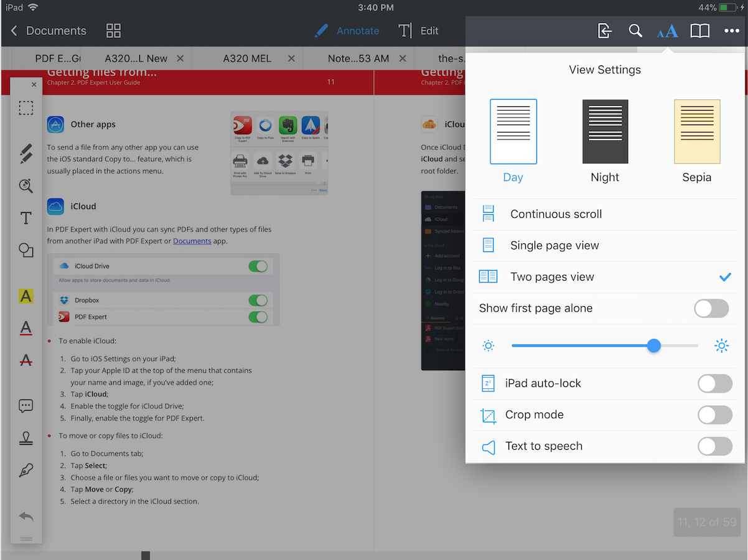
Task: Turn on iPad auto-lock
Action: click(x=715, y=383)
